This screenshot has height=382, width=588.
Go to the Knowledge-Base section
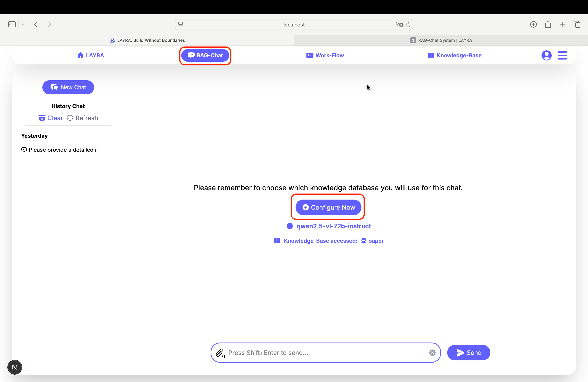[x=455, y=55]
